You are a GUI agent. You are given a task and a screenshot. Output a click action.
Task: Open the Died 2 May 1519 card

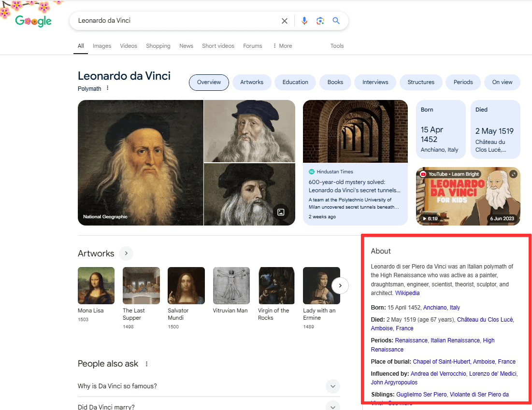pos(496,129)
